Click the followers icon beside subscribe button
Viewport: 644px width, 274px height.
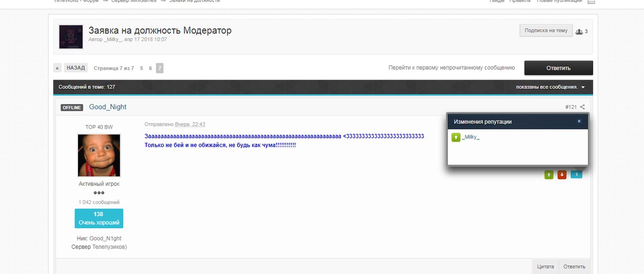pos(579,31)
